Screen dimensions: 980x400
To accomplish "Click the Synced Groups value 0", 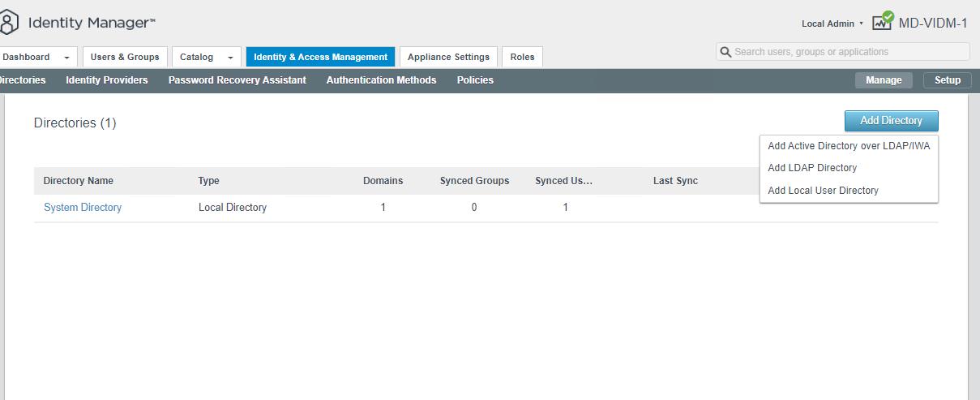I will tap(474, 208).
